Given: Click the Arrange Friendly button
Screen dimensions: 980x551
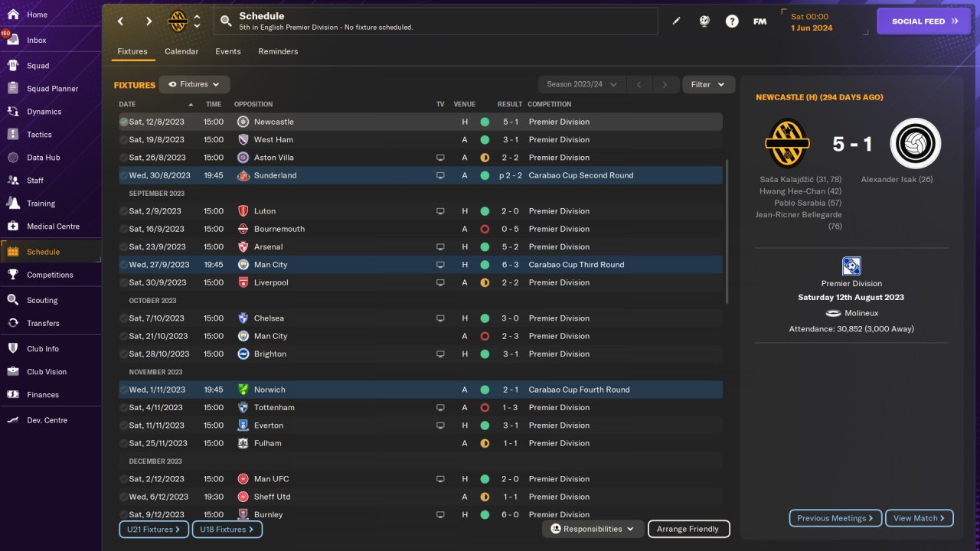Looking at the screenshot, I should click(688, 529).
